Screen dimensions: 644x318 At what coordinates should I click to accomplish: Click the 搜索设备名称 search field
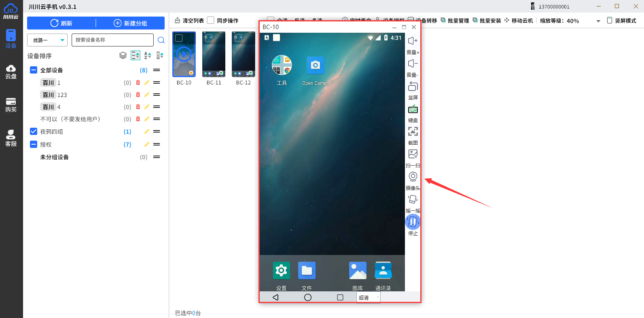112,40
